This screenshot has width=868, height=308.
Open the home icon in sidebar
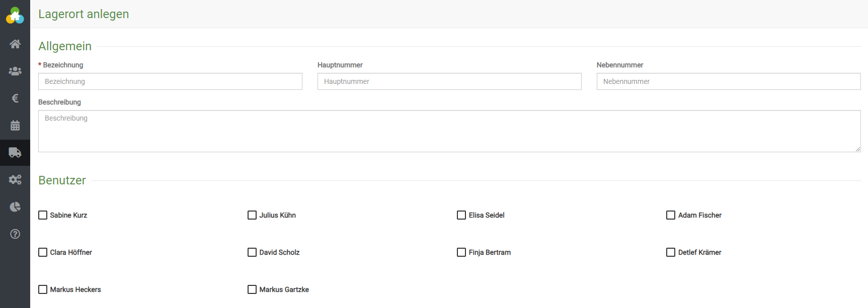click(15, 44)
